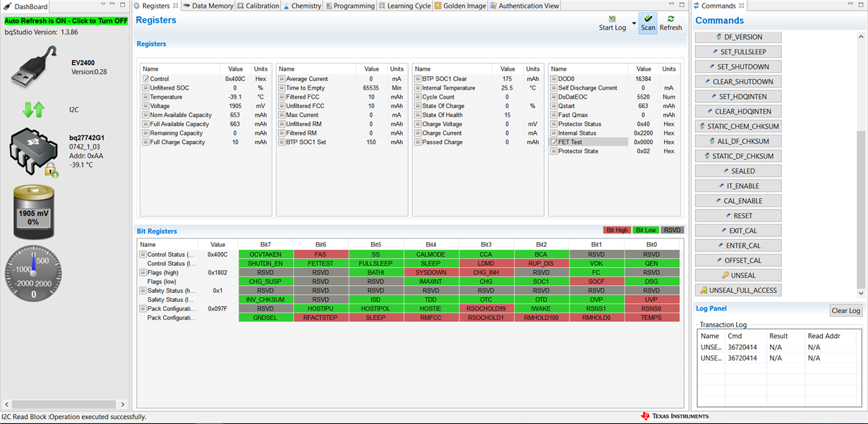Open the Golden Image tab
This screenshot has width=868, height=424.
click(460, 6)
